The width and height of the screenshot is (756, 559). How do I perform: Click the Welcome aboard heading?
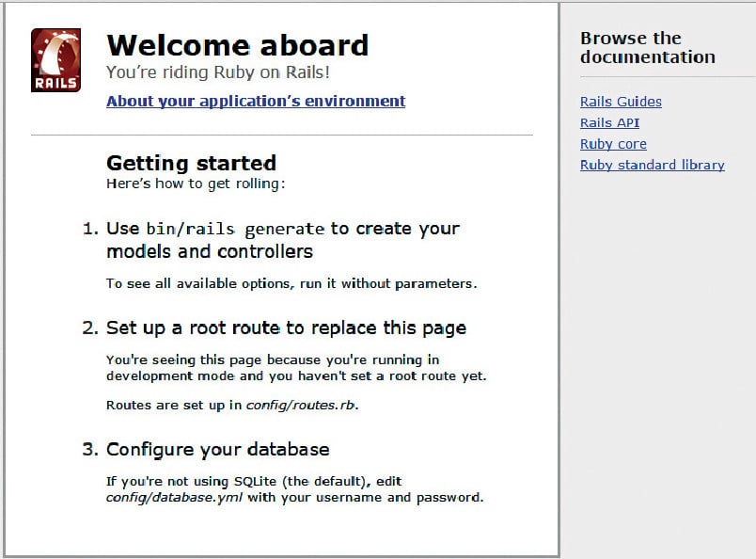tap(237, 45)
